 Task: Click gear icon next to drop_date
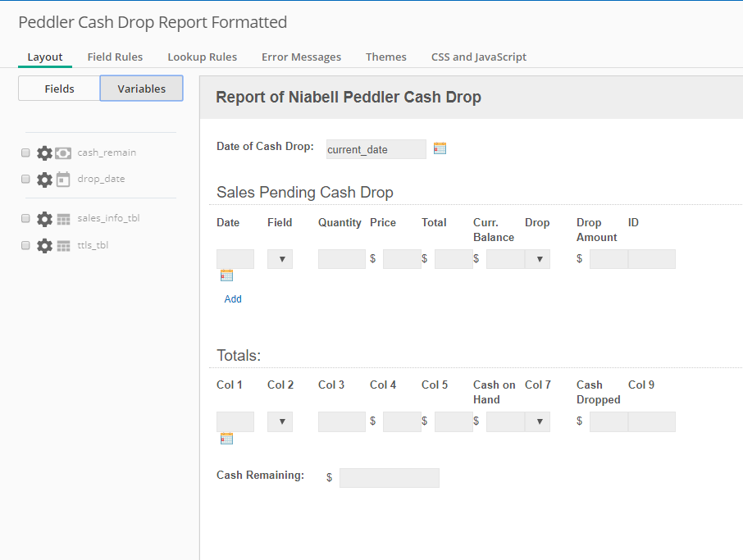pyautogui.click(x=44, y=180)
